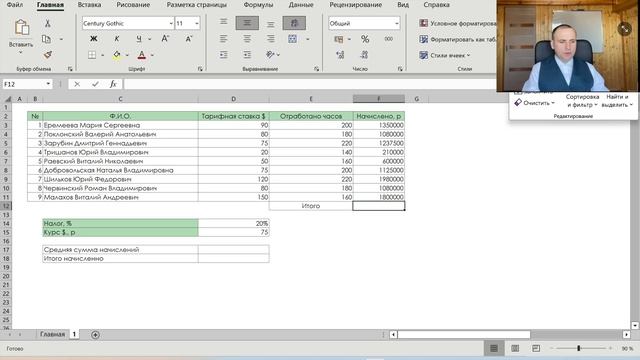Open the Merge cells dropdown arrow
Viewport: 640px width, 360px height.
click(308, 39)
